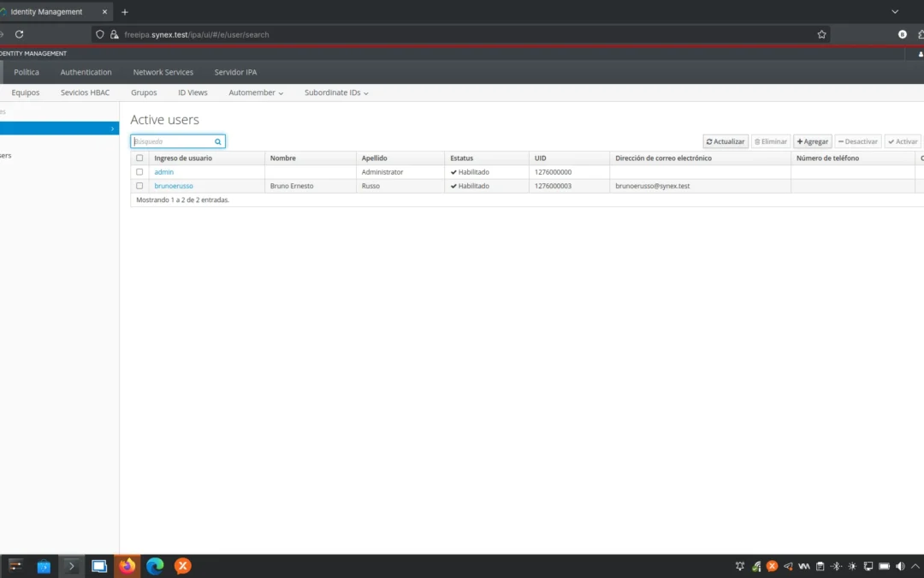
Task: Click inside the Búsqueda search field
Action: (171, 141)
